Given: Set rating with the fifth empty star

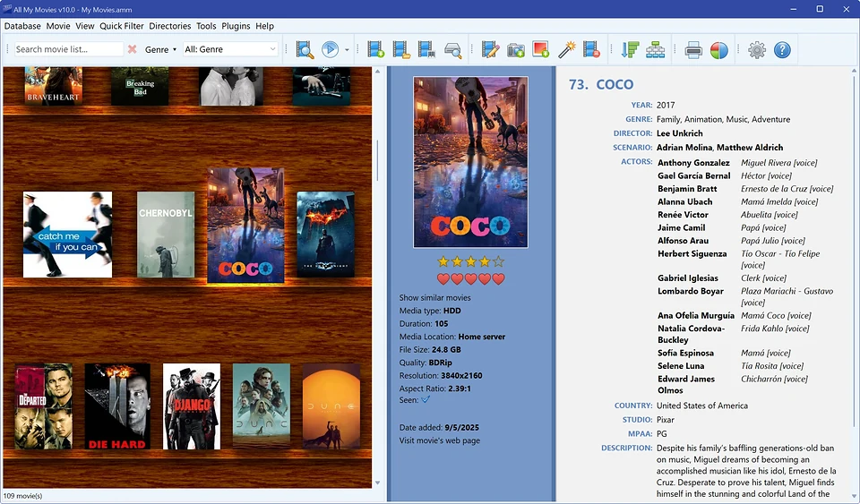Looking at the screenshot, I should pos(498,262).
